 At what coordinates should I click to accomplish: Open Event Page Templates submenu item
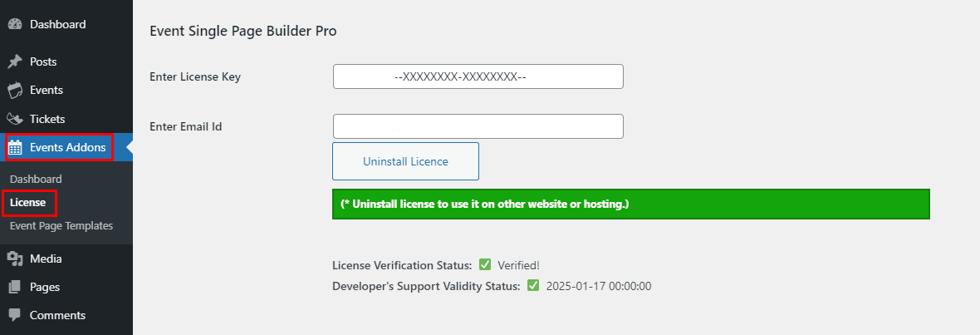[61, 226]
